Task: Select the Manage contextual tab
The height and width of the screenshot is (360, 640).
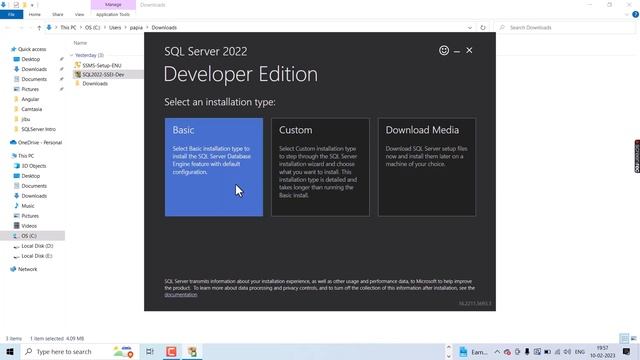Action: click(x=113, y=4)
